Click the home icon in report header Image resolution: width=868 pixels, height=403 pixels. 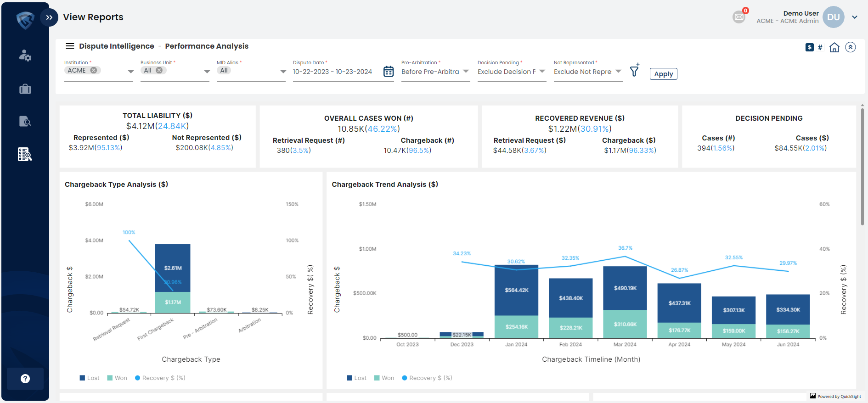point(834,47)
